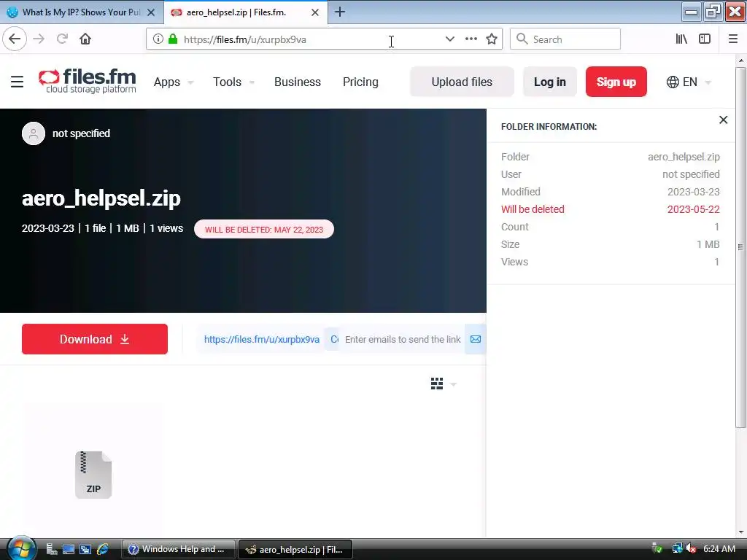The image size is (747, 560).
Task: Expand the address bar history dropdown
Action: tap(449, 39)
